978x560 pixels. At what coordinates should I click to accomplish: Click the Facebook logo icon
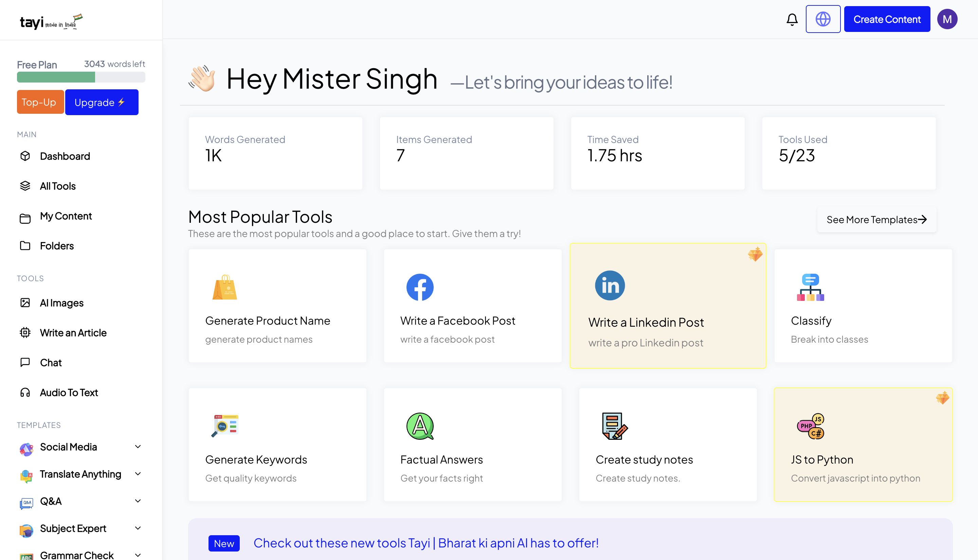pos(420,287)
